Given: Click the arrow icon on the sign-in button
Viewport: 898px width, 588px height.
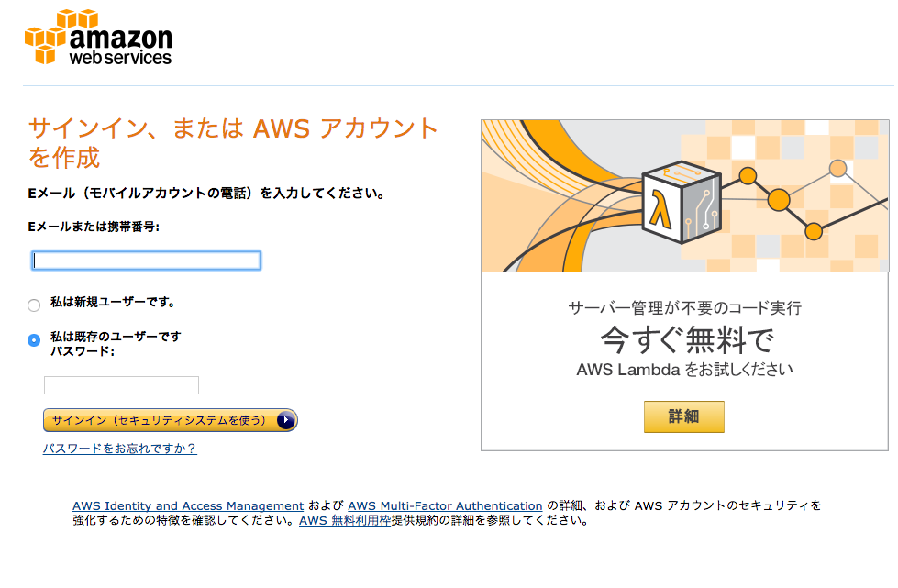Looking at the screenshot, I should [x=285, y=420].
